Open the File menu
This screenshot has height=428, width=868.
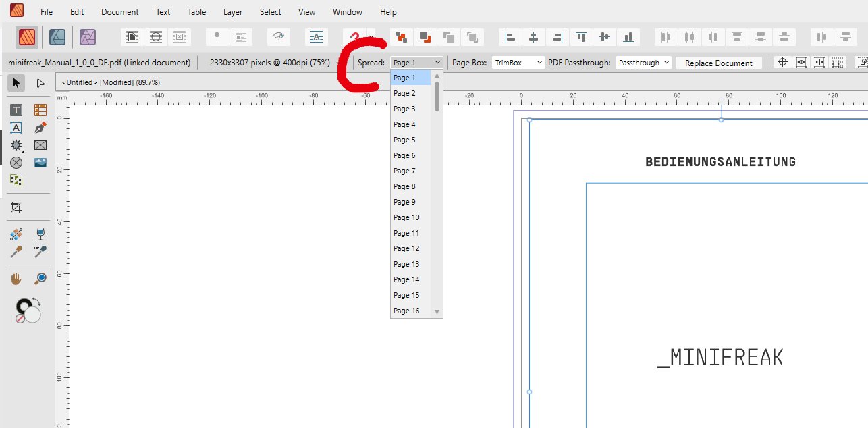(47, 12)
